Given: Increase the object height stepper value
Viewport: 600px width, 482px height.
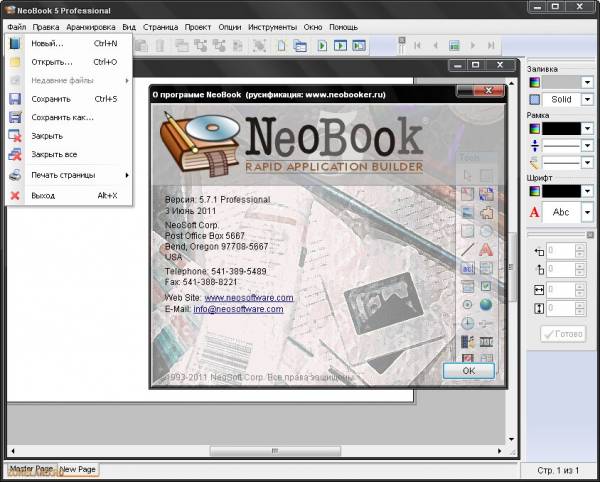Looking at the screenshot, I should pos(580,305).
